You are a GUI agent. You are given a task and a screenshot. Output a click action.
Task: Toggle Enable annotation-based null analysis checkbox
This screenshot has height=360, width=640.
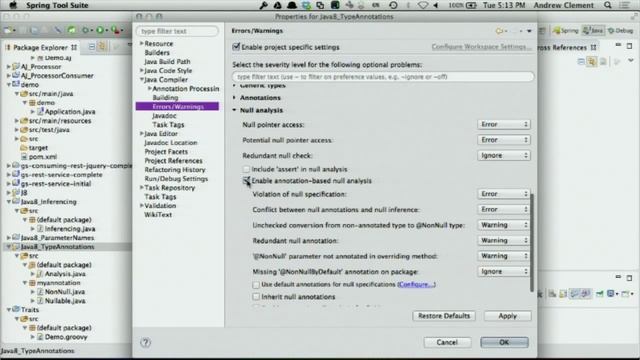point(246,180)
